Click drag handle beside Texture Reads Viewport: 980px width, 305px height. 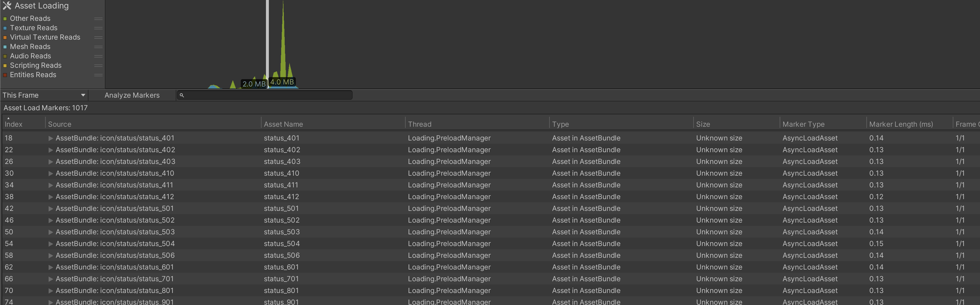click(98, 28)
